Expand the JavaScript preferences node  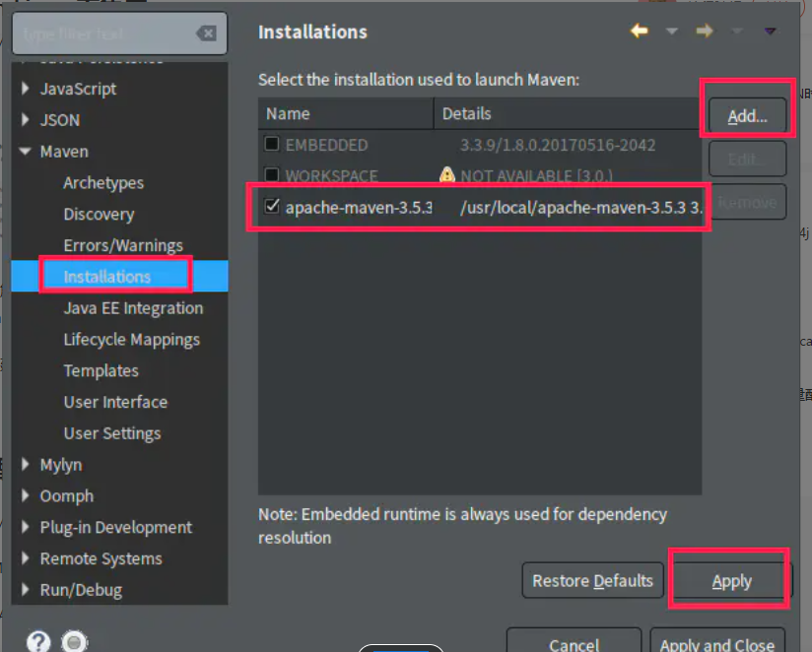[25, 89]
